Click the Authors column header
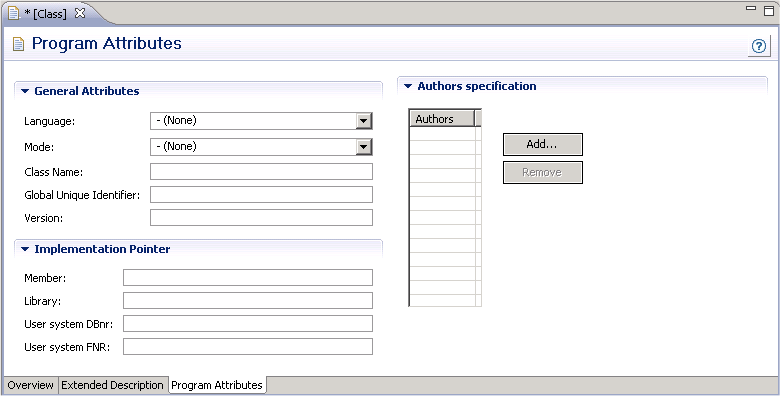The width and height of the screenshot is (780, 396). coord(442,119)
